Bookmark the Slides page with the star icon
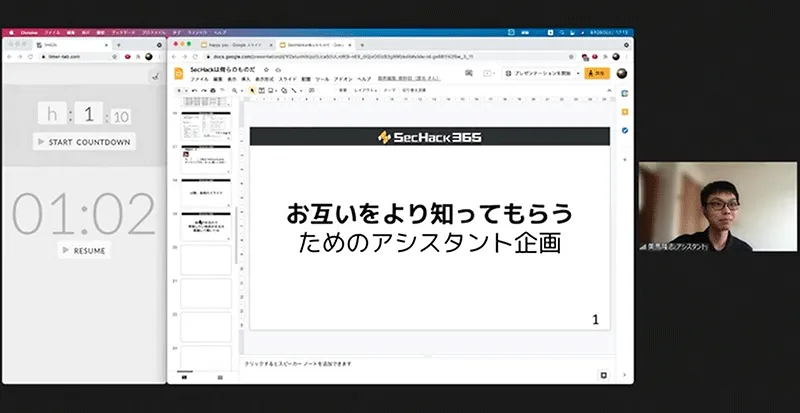800x413 pixels. 571,57
